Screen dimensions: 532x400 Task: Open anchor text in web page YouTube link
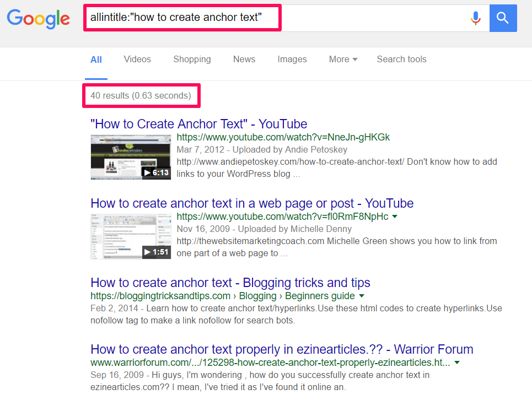251,203
